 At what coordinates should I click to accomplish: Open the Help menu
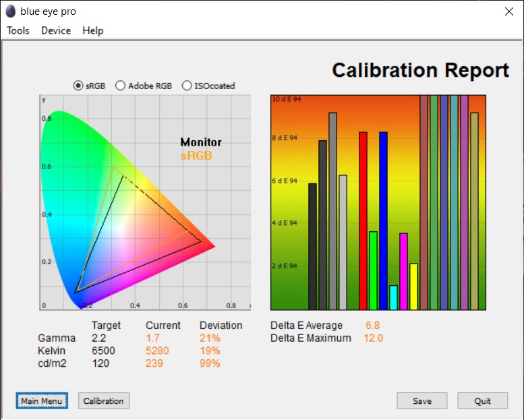pyautogui.click(x=93, y=30)
